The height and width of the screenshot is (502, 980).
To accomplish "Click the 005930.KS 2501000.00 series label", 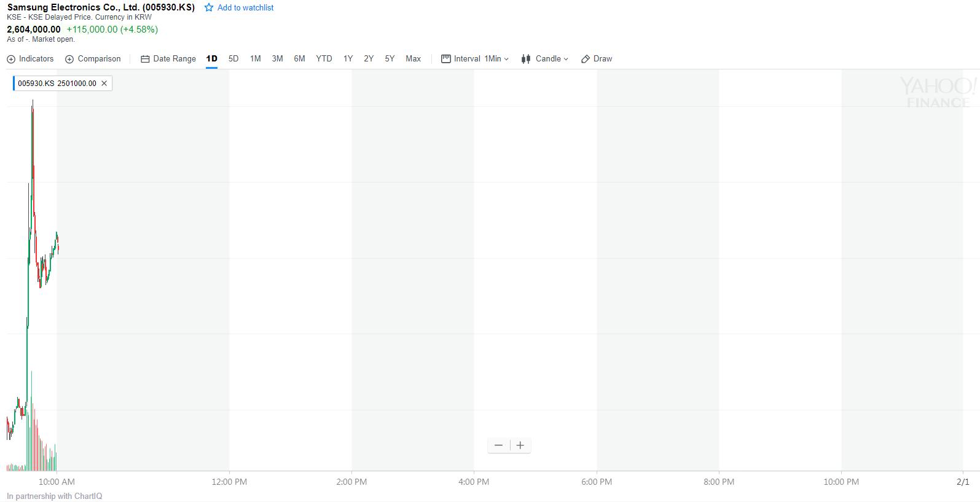I will tap(57, 84).
